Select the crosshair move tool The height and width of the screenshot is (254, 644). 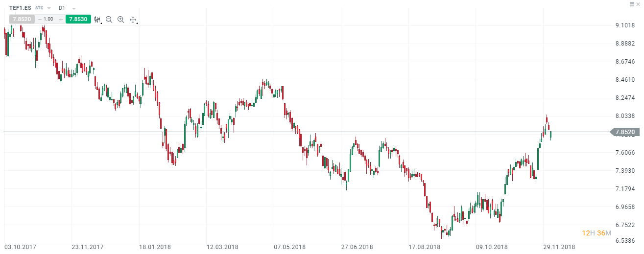[133, 20]
